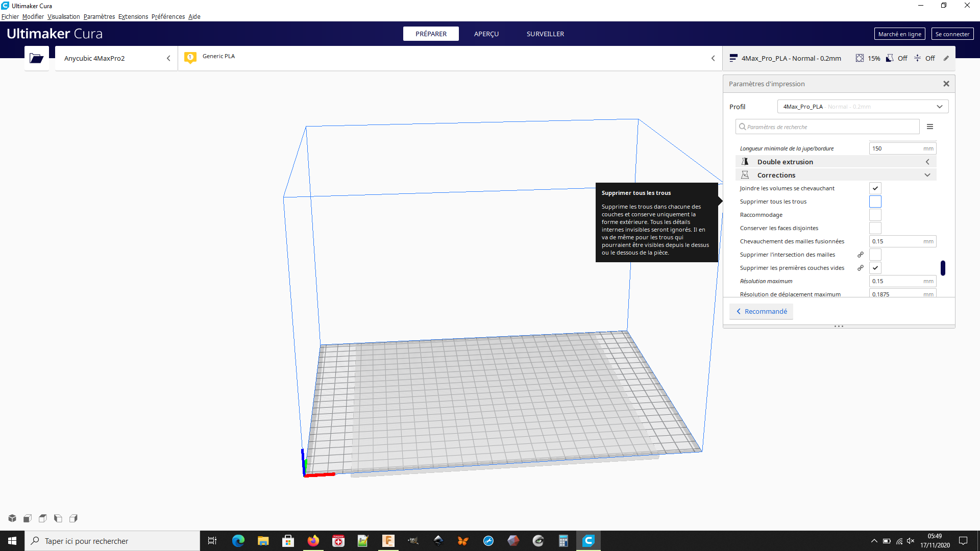980x551 pixels.
Task: Open Windows Start menu
Action: (x=12, y=541)
